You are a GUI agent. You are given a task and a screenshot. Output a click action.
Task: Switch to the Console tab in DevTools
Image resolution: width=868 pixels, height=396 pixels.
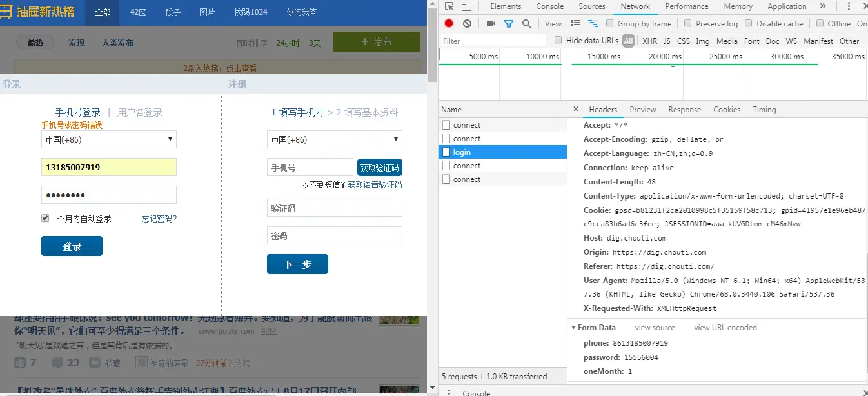pyautogui.click(x=550, y=6)
